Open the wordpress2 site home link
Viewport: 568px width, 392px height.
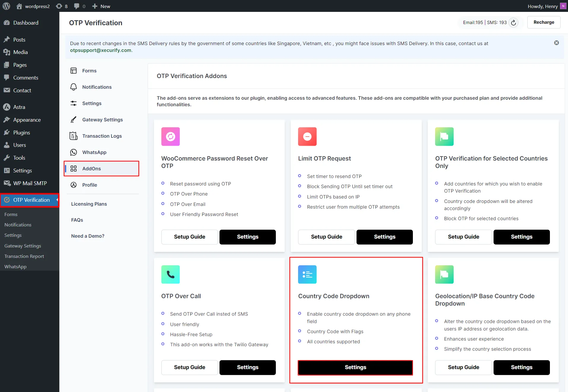[33, 6]
